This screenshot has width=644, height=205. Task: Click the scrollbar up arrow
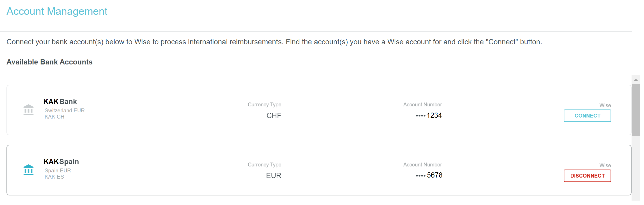[636, 80]
